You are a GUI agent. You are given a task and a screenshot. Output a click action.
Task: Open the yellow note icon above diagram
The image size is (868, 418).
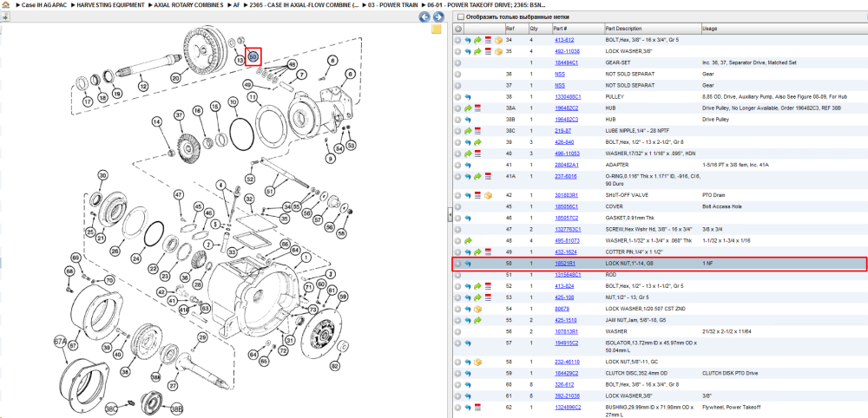pyautogui.click(x=436, y=29)
